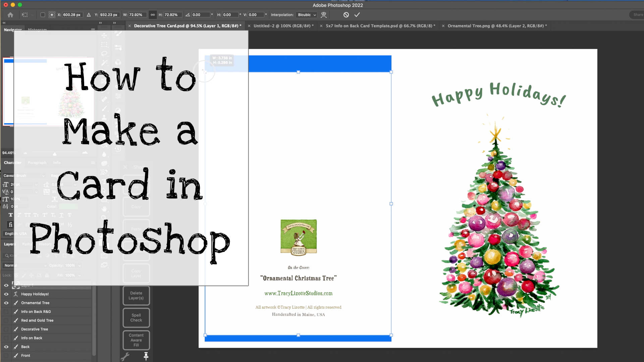Click the Back layer brush thumbnail
Screen dimensions: 644x362
pyautogui.click(x=16, y=347)
